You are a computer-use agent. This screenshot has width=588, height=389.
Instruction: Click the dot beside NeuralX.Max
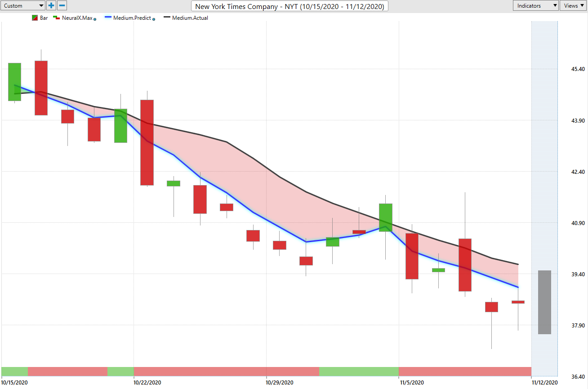pos(95,19)
